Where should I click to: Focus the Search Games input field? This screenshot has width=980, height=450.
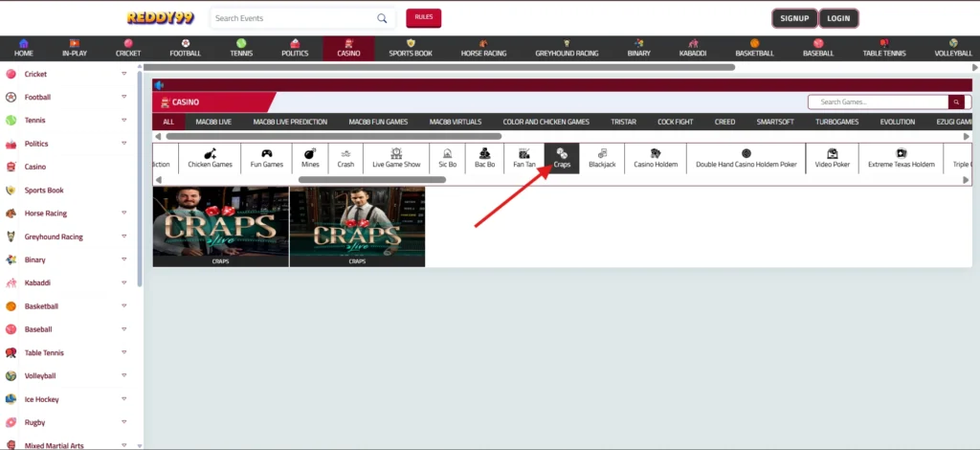click(877, 102)
